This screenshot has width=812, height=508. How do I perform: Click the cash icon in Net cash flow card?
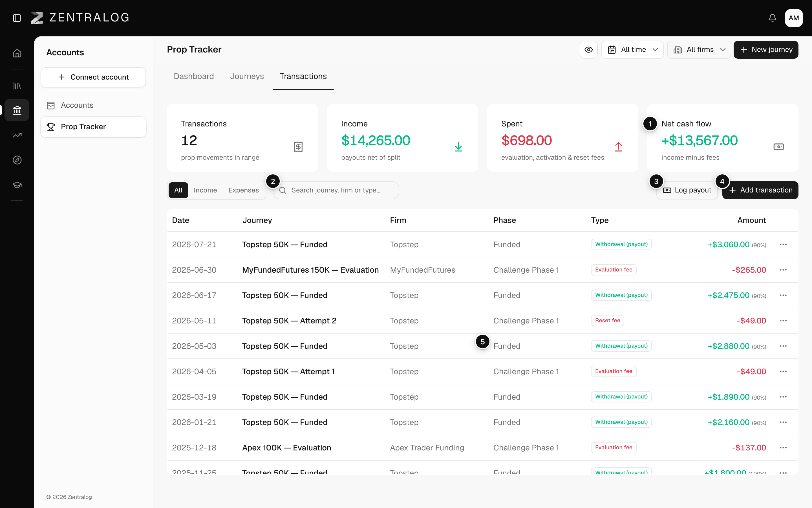pyautogui.click(x=778, y=147)
